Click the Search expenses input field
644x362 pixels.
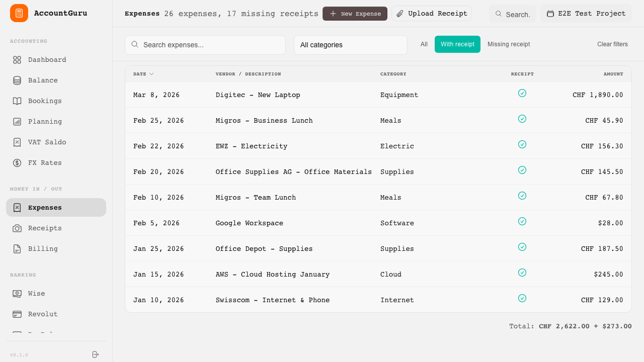210,45
